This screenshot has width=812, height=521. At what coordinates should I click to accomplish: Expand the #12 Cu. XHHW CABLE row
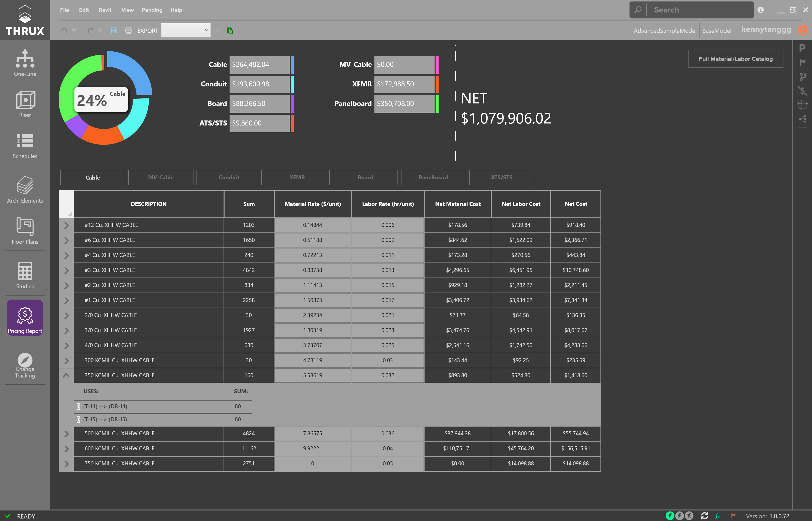click(x=66, y=225)
